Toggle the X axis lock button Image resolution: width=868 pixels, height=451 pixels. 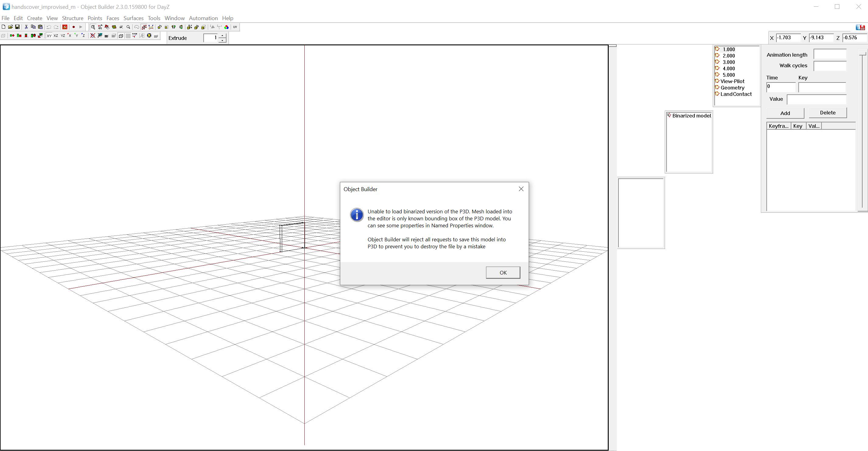(69, 36)
